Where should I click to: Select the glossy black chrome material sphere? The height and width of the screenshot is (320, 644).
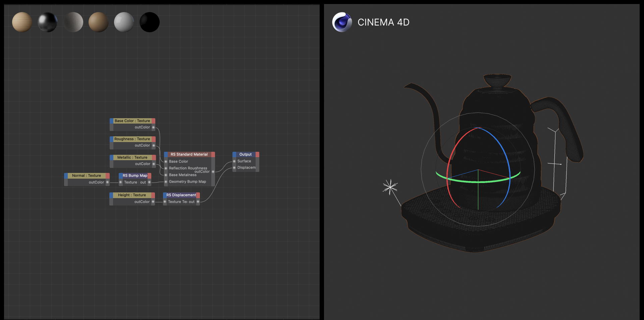[47, 22]
